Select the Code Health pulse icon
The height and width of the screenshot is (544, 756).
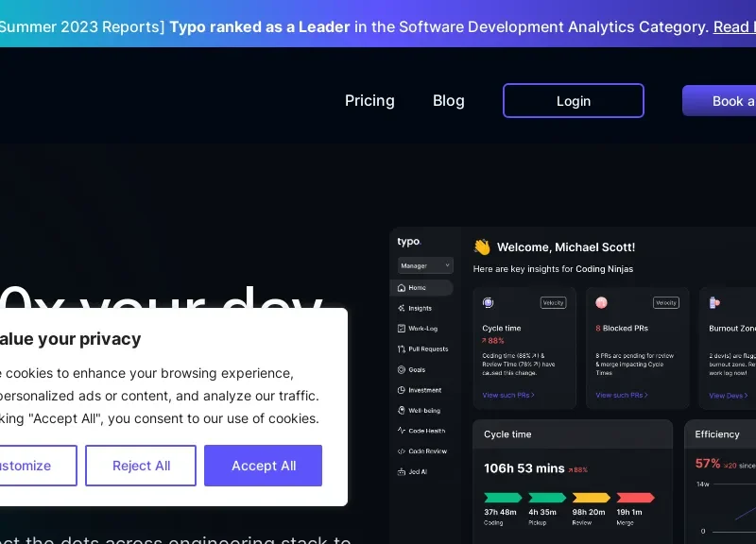[402, 431]
